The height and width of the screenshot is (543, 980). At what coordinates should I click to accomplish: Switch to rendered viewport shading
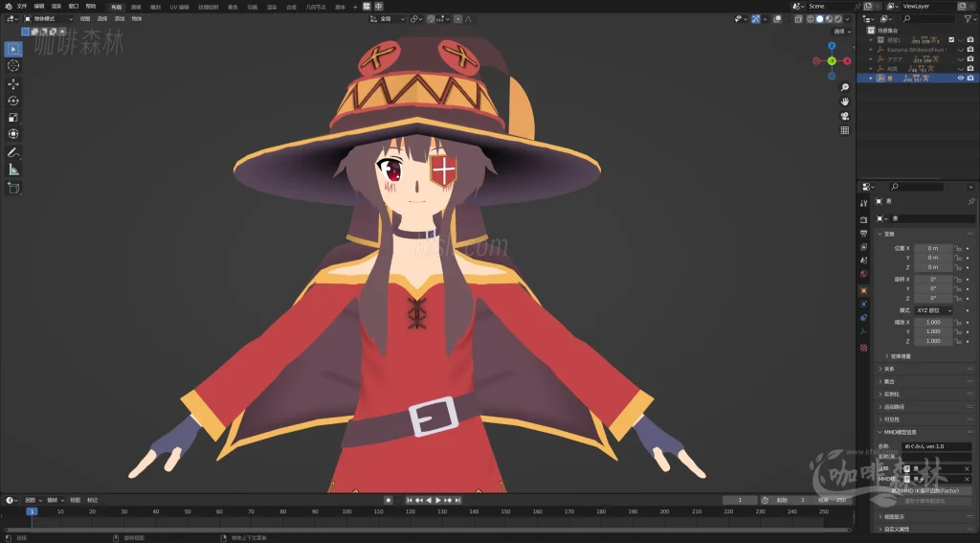pyautogui.click(x=838, y=19)
